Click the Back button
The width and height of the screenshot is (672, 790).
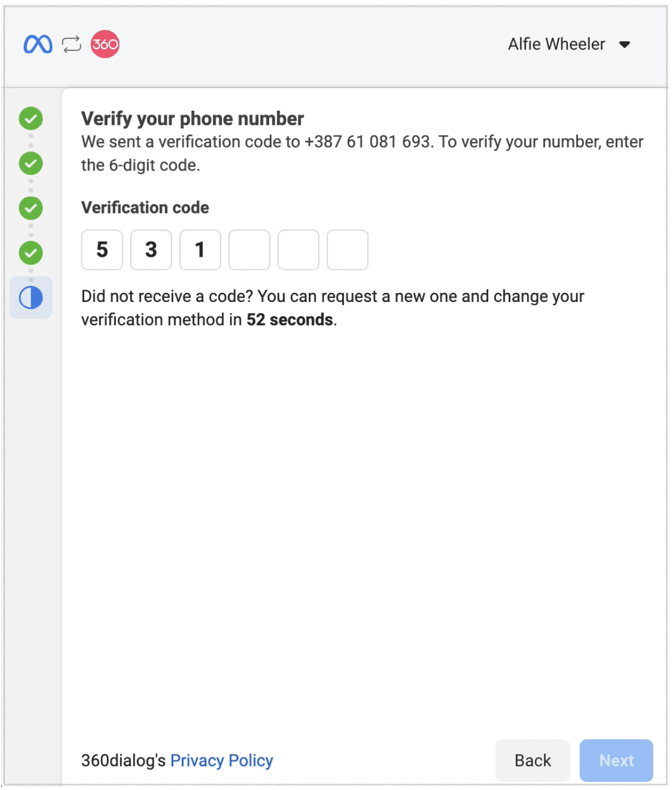point(533,760)
